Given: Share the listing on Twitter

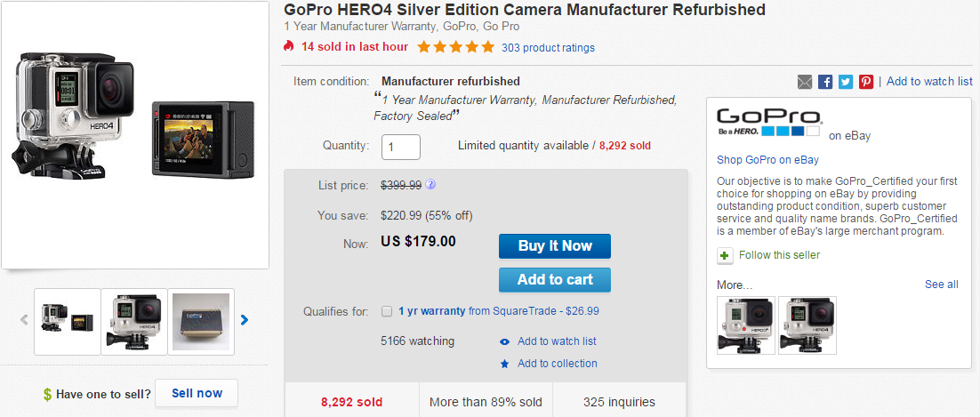Looking at the screenshot, I should point(846,82).
